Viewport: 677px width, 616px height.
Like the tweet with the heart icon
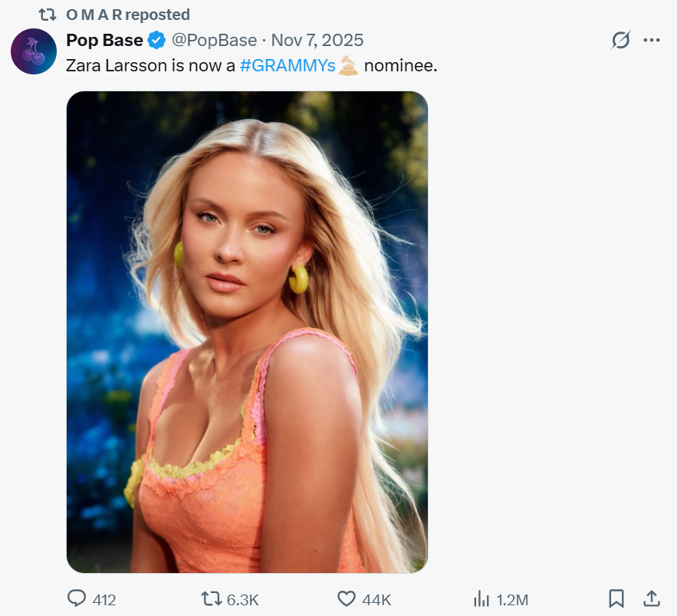[347, 599]
